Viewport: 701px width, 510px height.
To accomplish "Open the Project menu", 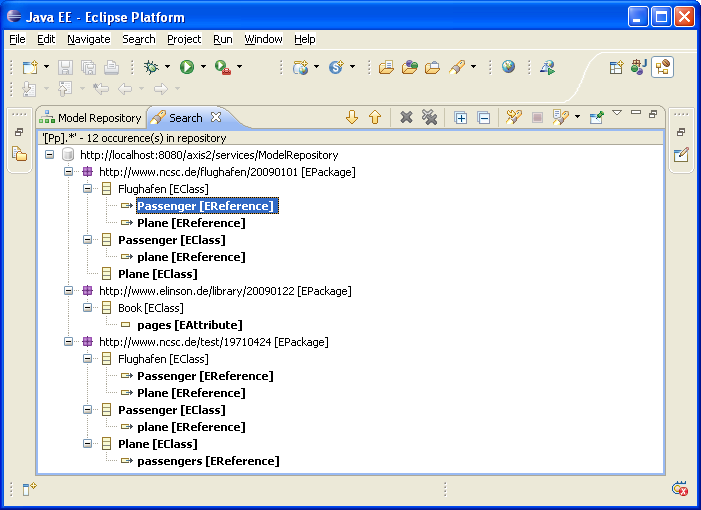I will point(184,39).
